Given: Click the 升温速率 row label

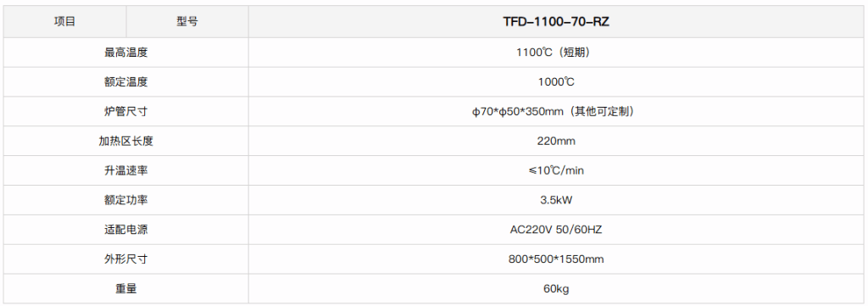Looking at the screenshot, I should tap(127, 170).
